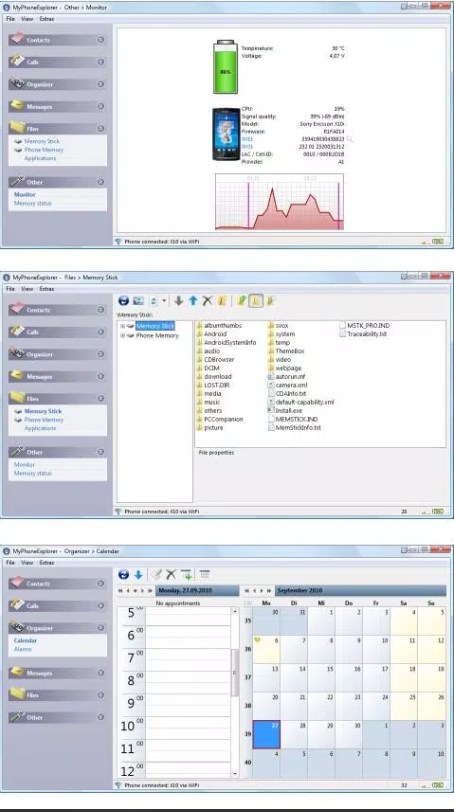Click the gray down-arrow download icon in Files toolbar
The height and width of the screenshot is (812, 454).
pyautogui.click(x=179, y=300)
